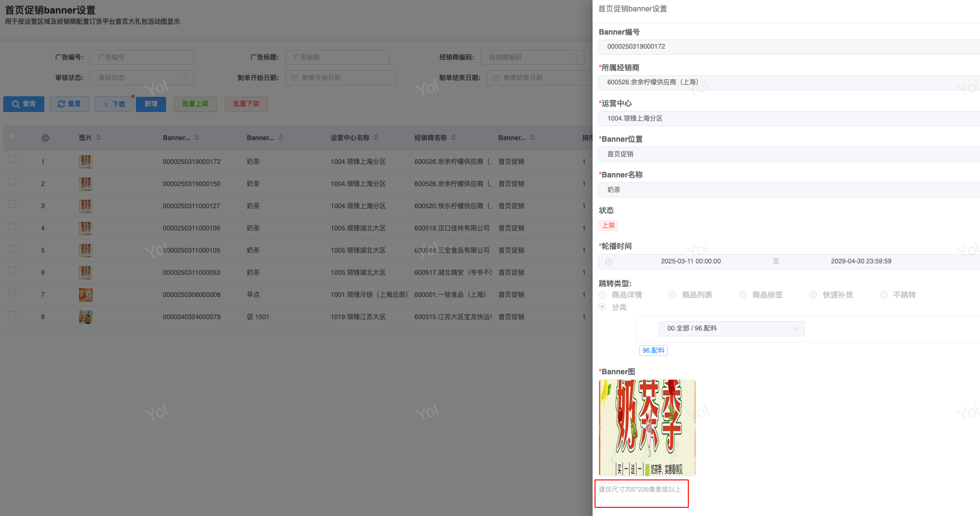980x516 pixels.
Task: Click the 轮播时间 end time 2029-04-30 23:59:59
Action: tap(861, 261)
